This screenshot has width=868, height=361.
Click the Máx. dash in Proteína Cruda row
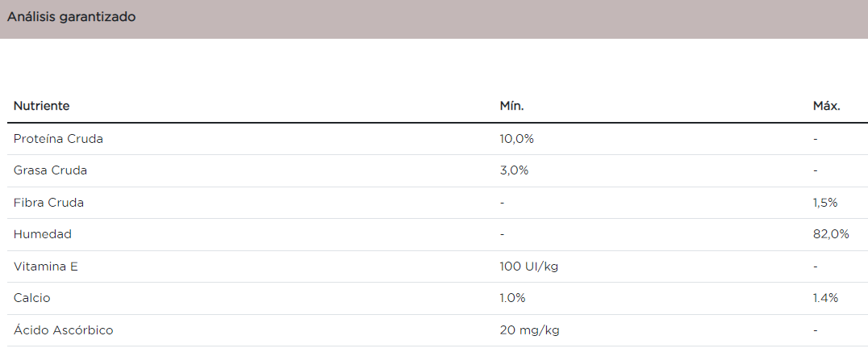tap(816, 139)
